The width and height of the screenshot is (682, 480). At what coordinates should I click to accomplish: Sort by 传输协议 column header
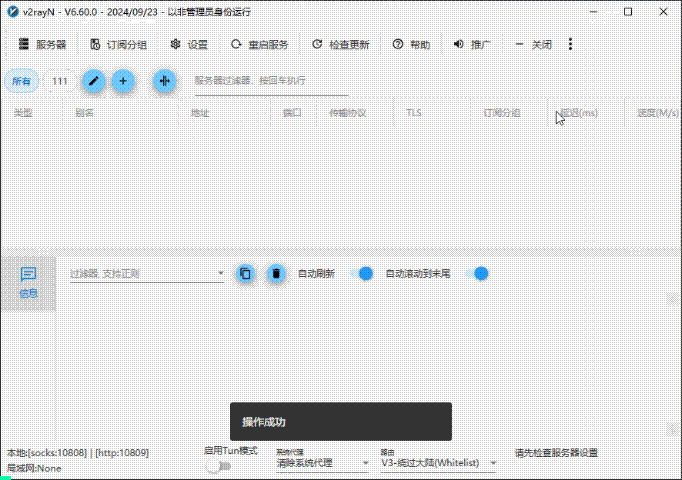(x=355, y=113)
